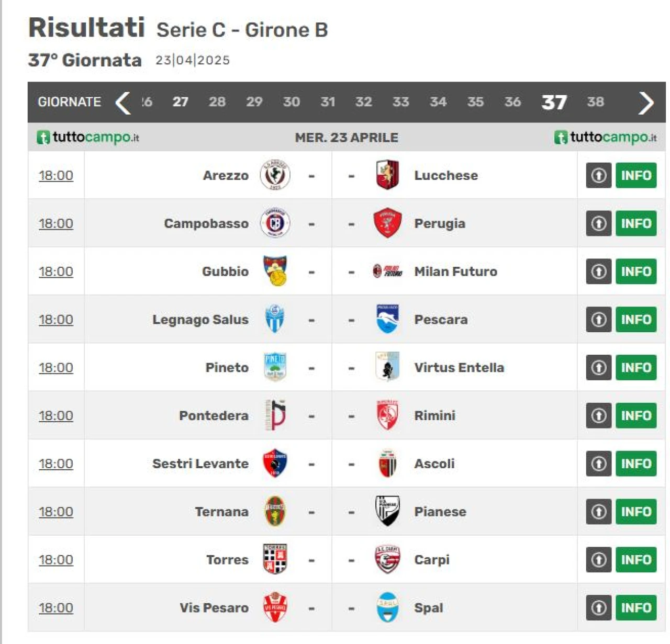Go to previous giornate with left chevron
The image size is (670, 644).
click(x=122, y=103)
